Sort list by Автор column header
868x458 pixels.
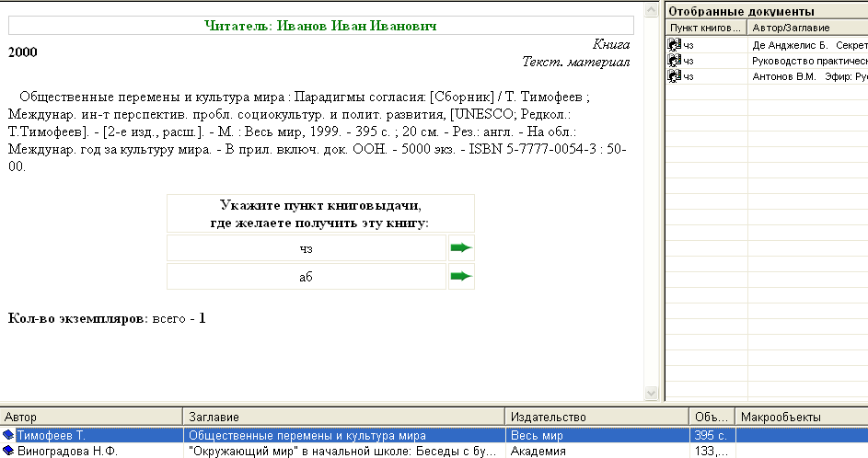91,417
